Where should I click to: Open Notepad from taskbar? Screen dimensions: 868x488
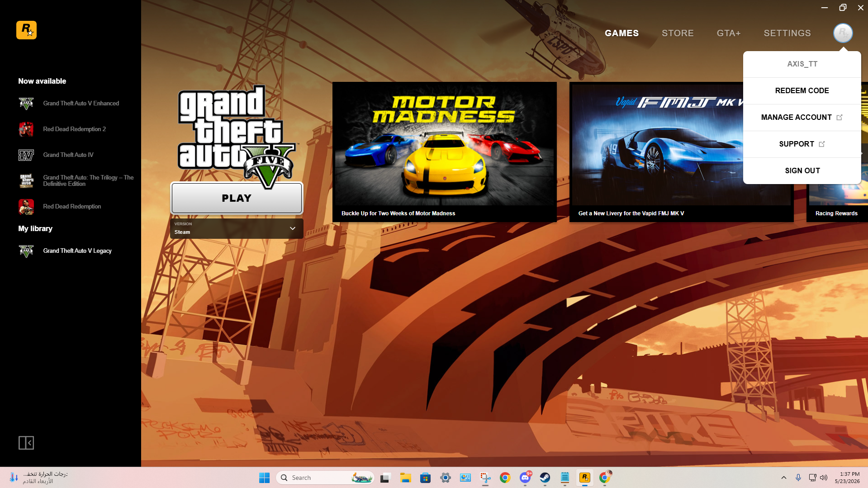click(565, 478)
